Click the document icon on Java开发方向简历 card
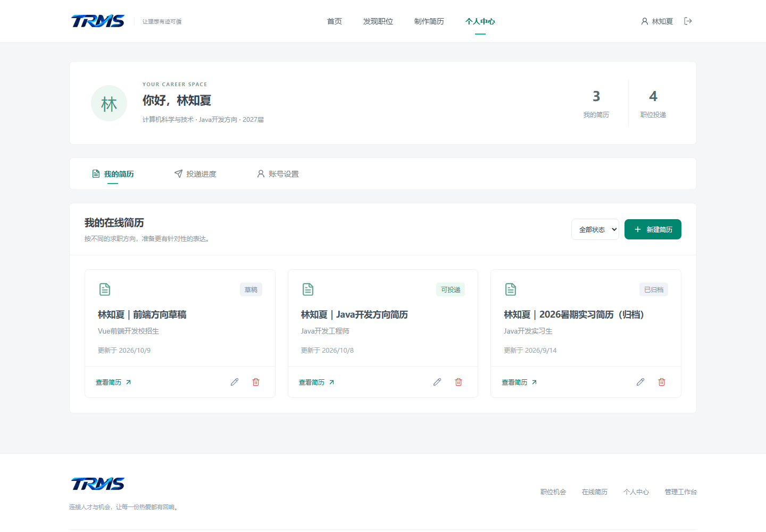 click(x=308, y=289)
